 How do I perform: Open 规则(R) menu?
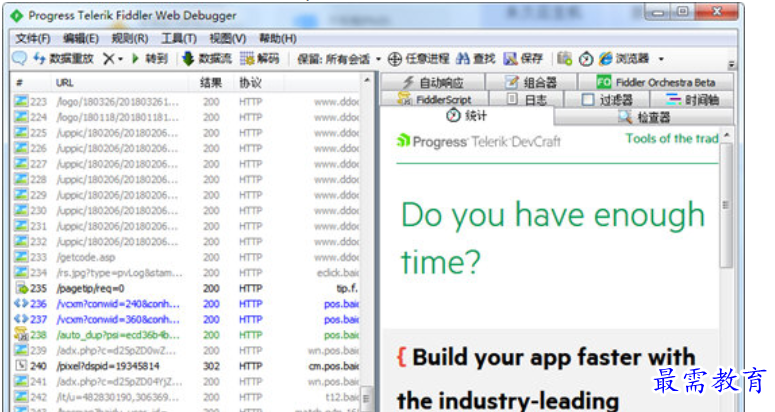130,39
